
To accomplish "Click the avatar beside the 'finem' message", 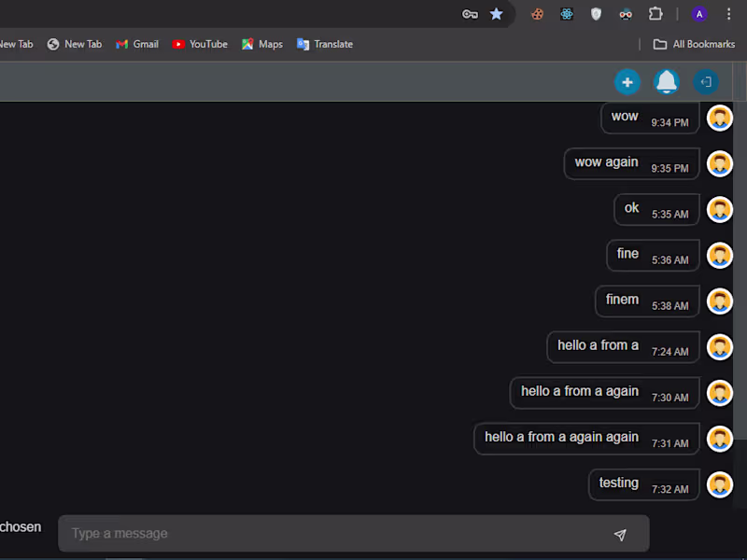I will (719, 301).
